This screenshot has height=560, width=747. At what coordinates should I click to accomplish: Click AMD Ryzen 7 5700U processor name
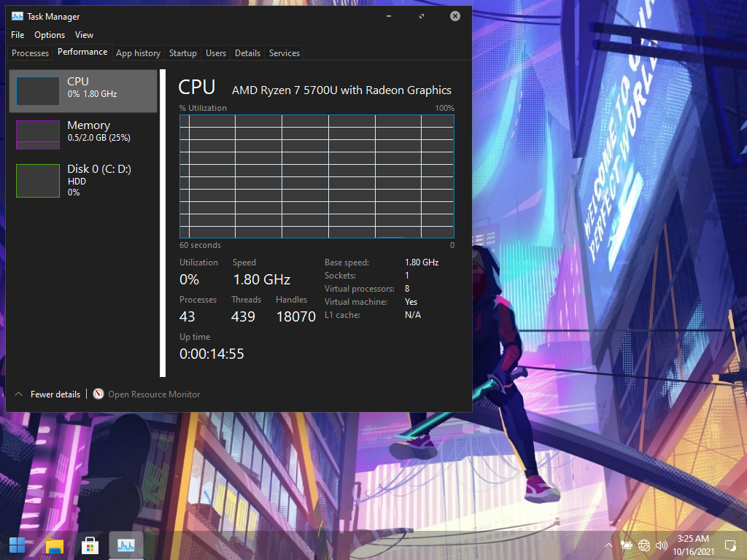[x=341, y=90]
